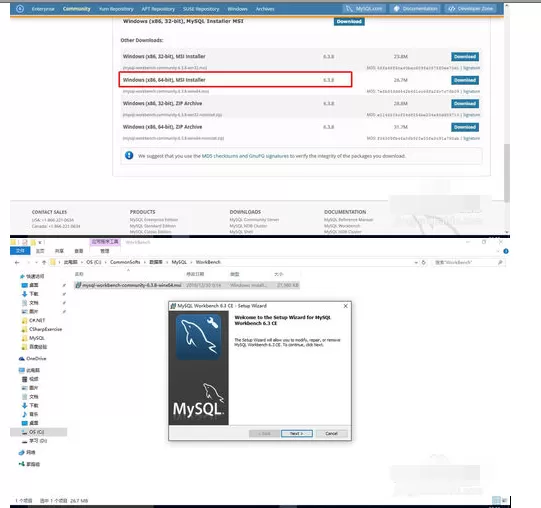Image resolution: width=541 pixels, height=508 pixels.
Task: Open the SUSE Repository tab
Action: 201,9
